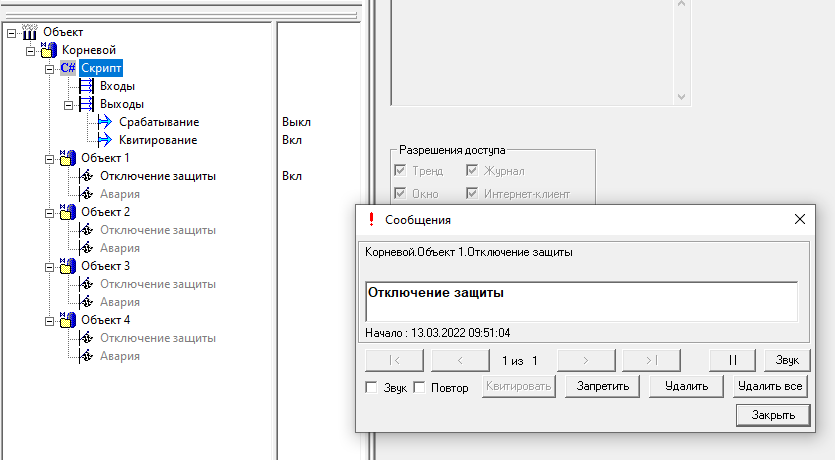
Task: Click the C# script icon
Action: pyautogui.click(x=68, y=68)
